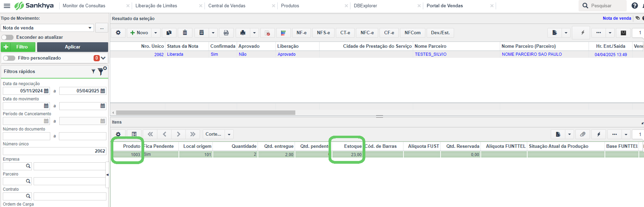This screenshot has height=207, width=644.
Task: Click the search magnifier icon in header
Action: click(585, 6)
